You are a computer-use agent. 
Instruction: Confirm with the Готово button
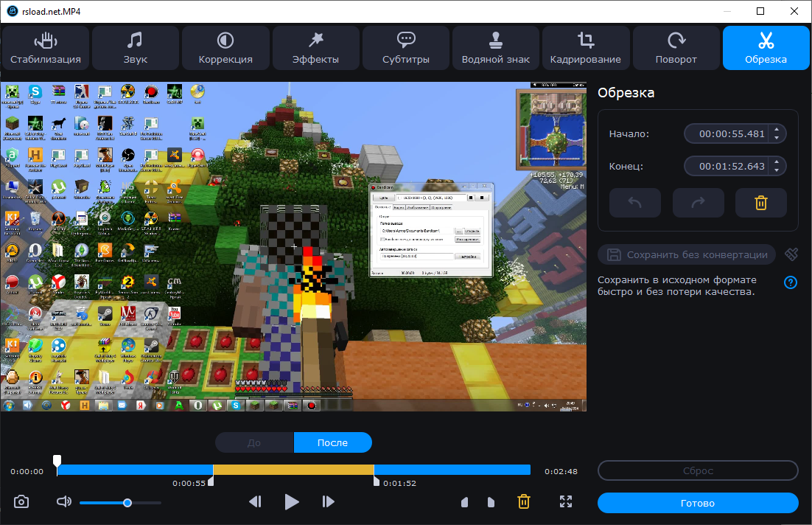[x=698, y=503]
